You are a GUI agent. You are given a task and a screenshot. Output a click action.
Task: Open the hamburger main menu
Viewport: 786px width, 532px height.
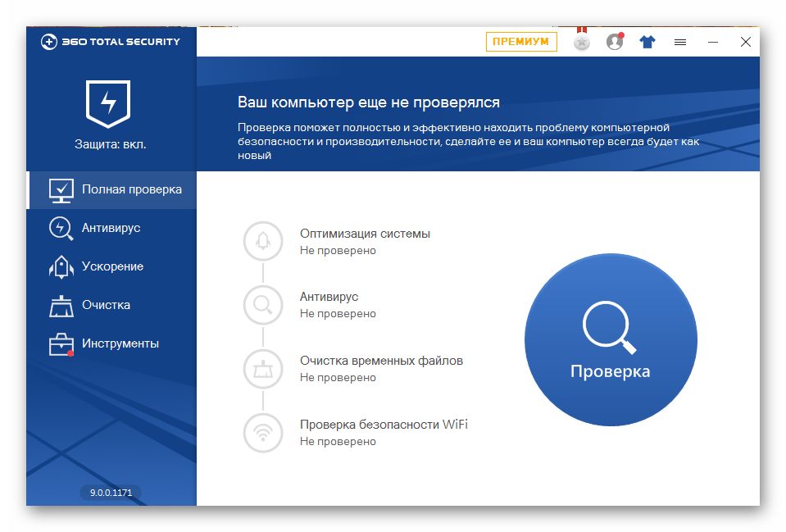click(x=680, y=42)
